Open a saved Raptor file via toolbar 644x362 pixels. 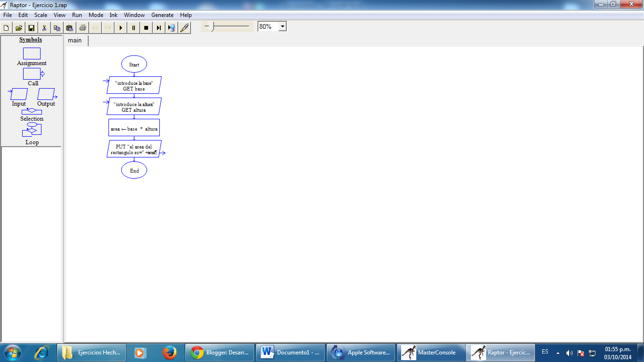coord(18,27)
